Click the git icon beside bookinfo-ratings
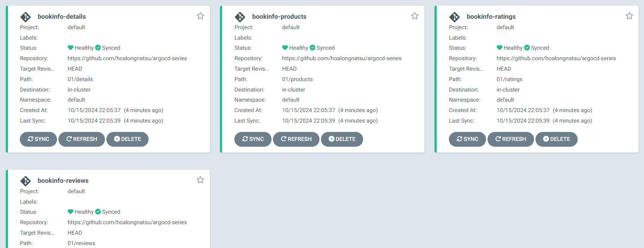The height and width of the screenshot is (248, 644). tap(455, 17)
